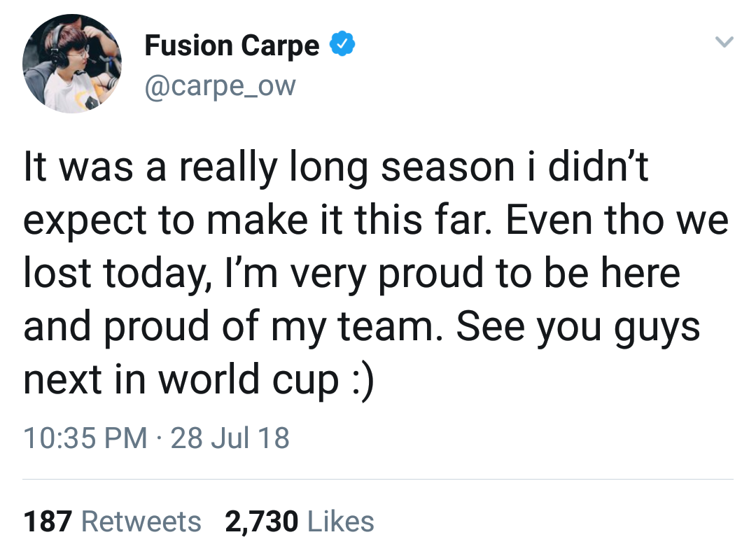Click the 28 Jul 18 date
756x551 pixels.
tap(230, 438)
